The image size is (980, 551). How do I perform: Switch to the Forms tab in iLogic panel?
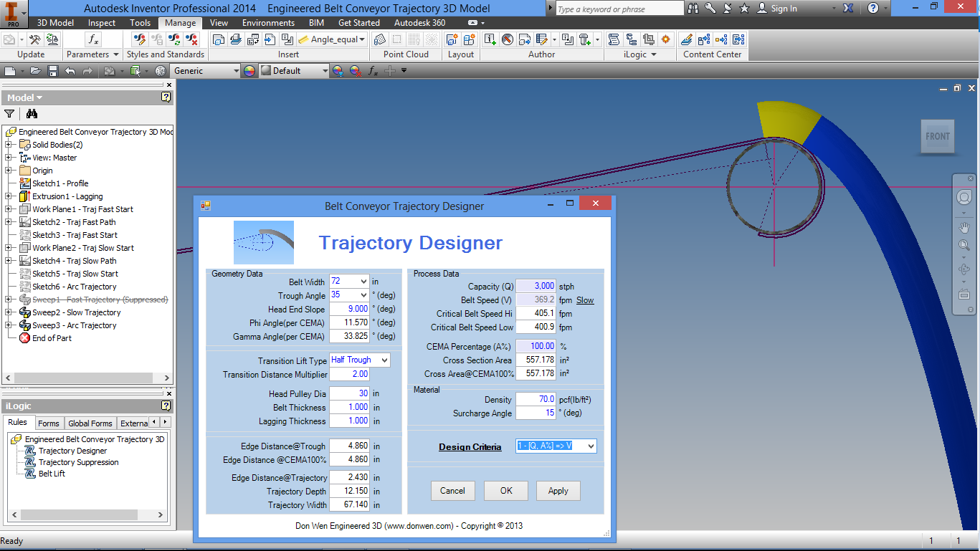coord(49,423)
